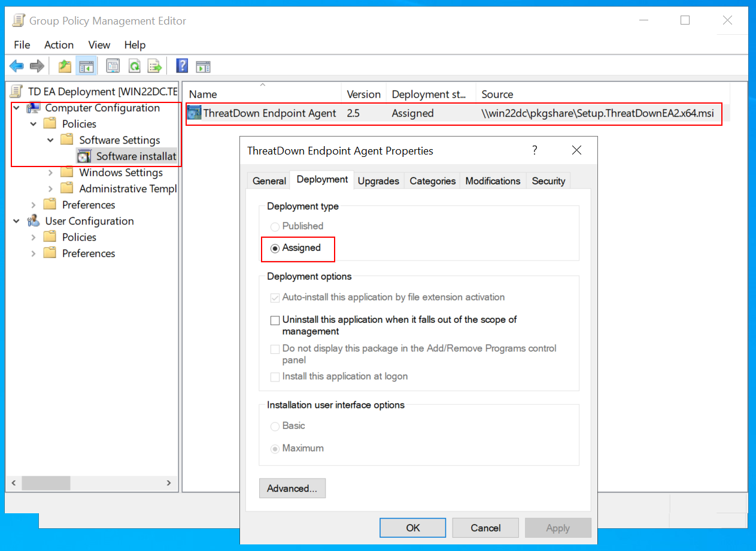Click Cancel in the Properties dialog

(x=485, y=528)
